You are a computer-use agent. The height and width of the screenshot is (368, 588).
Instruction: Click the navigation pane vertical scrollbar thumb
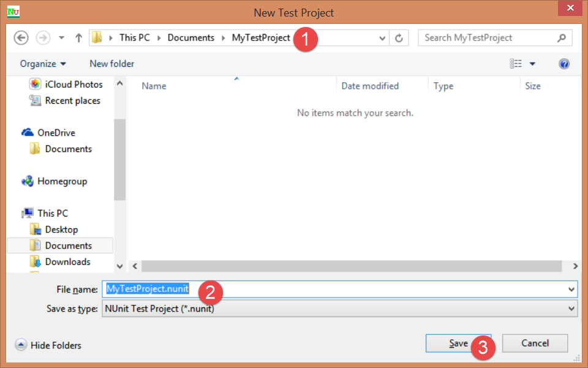click(119, 159)
